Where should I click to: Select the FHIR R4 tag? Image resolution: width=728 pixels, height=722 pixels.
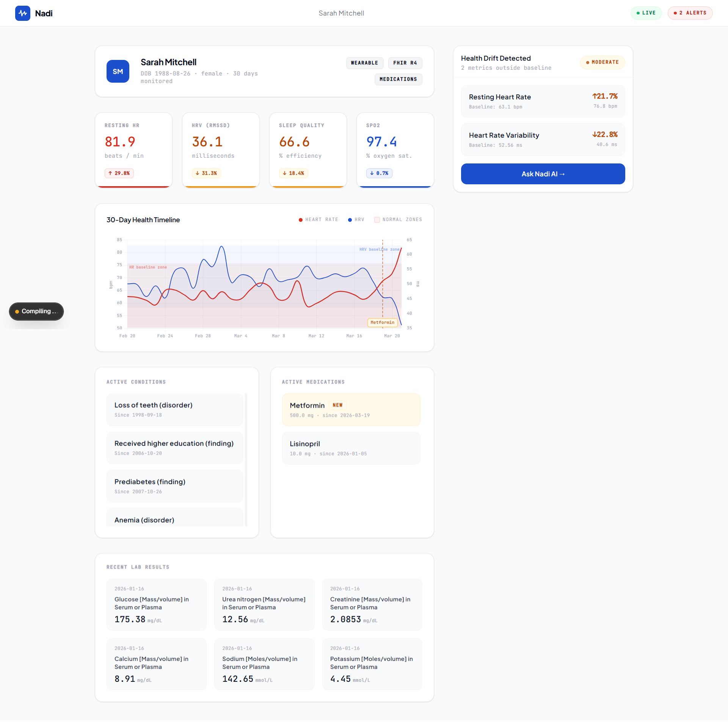[405, 63]
